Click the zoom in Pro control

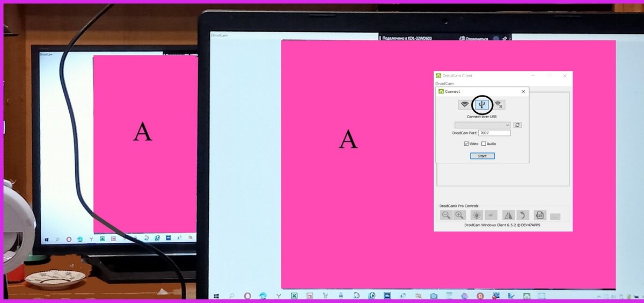pos(459,215)
